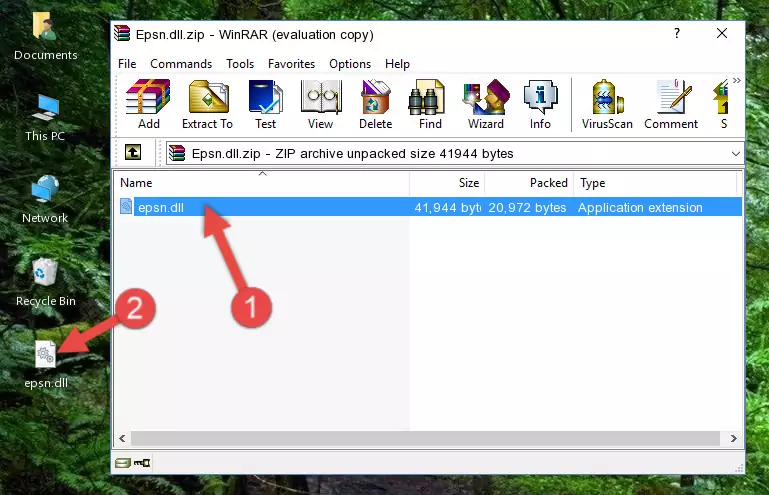Click the Application extension type cell
This screenshot has height=495, width=769.
[640, 208]
